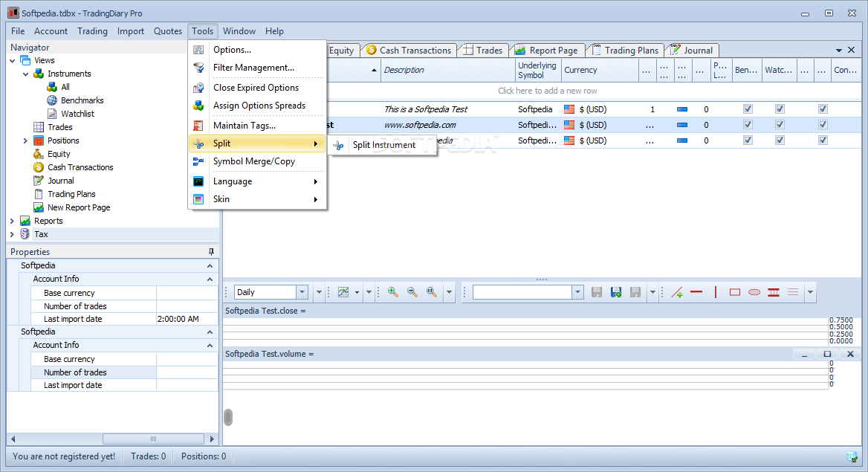Open the Daily interval dropdown
The image size is (868, 472).
pos(302,292)
